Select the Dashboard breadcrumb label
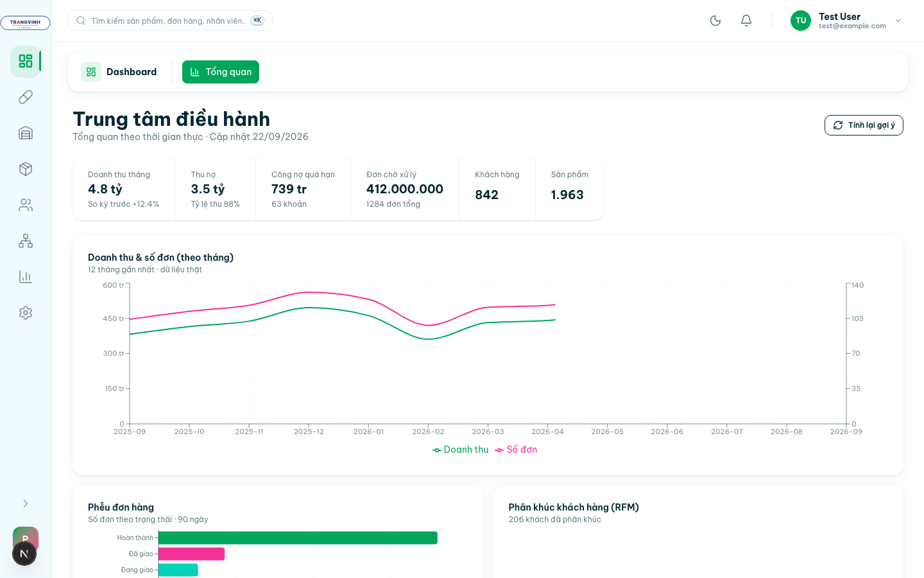Image resolution: width=924 pixels, height=578 pixels. (132, 72)
